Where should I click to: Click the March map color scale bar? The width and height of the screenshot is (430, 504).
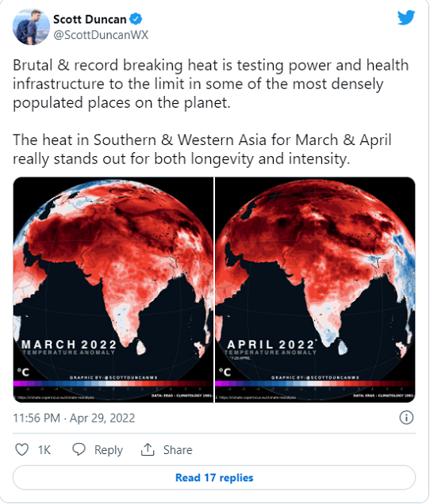click(x=113, y=384)
